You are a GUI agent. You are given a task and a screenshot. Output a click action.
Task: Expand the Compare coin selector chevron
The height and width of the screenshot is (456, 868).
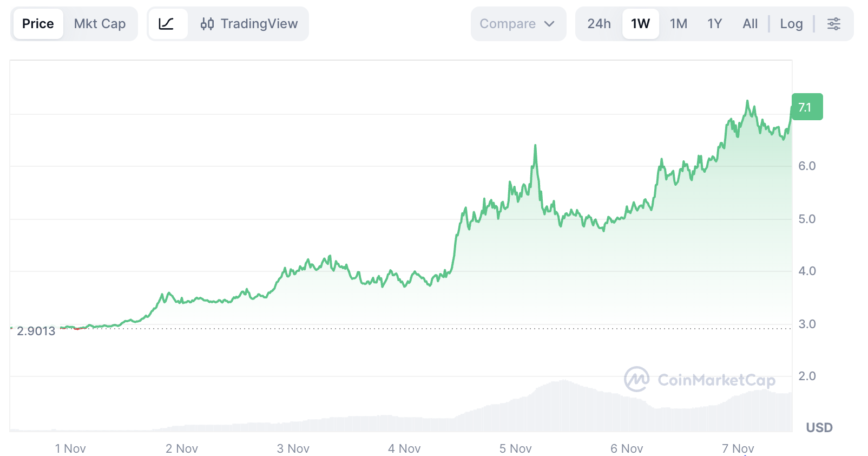pos(550,24)
